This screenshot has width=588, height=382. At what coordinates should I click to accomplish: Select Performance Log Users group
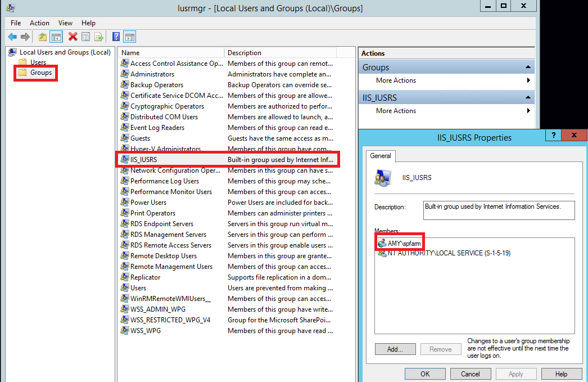tap(228, 181)
